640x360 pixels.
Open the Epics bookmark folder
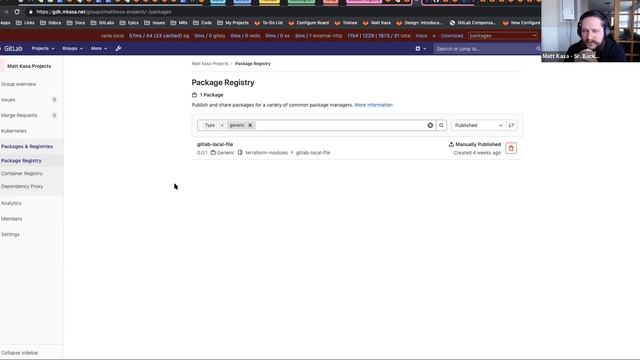[x=129, y=23]
